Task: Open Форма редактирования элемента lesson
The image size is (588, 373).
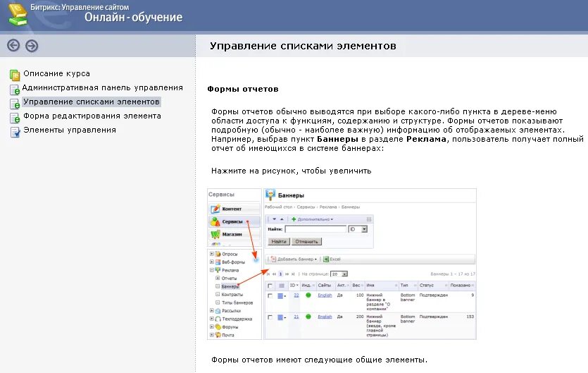Action: [92, 116]
